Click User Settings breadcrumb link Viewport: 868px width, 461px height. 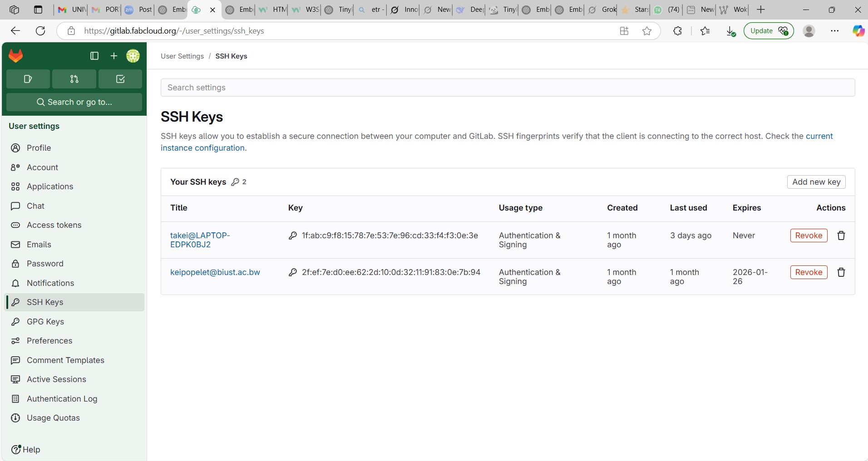pos(182,56)
